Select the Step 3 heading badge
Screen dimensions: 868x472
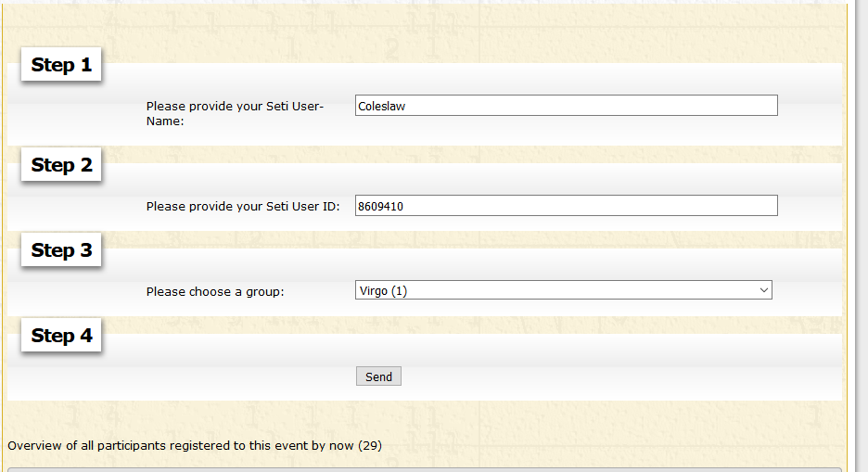[x=61, y=250]
